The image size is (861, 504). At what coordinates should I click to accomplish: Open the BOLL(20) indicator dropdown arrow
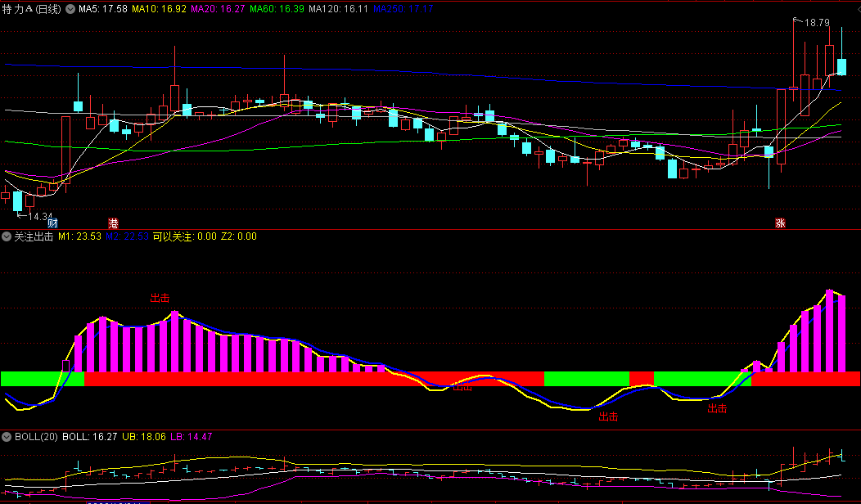(x=7, y=437)
